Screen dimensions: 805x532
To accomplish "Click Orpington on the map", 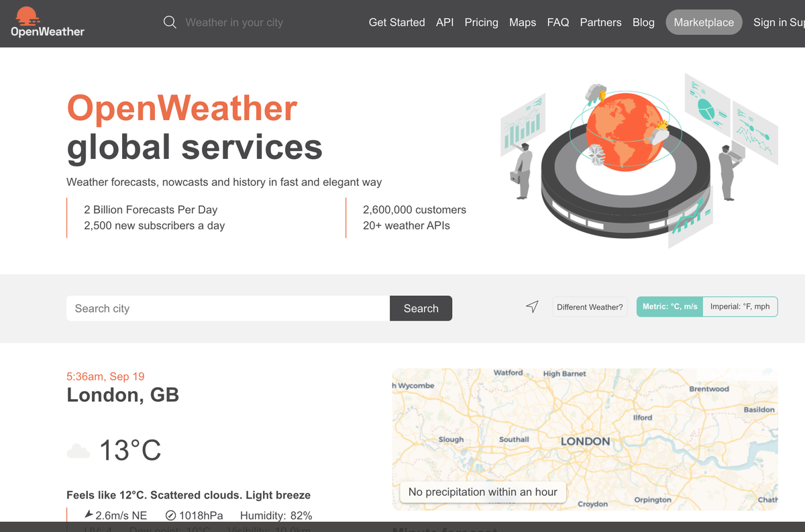I will pos(653,500).
